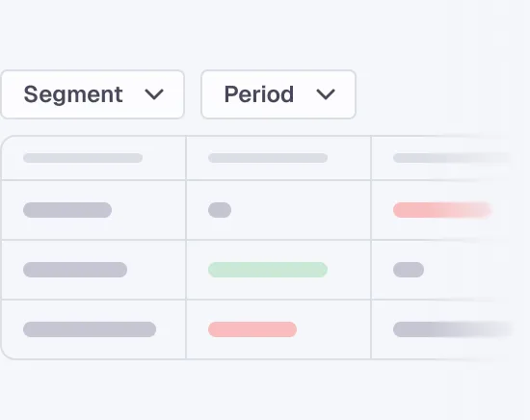The height and width of the screenshot is (420, 530).
Task: Click the red bar in the middle column
Action: click(x=252, y=329)
